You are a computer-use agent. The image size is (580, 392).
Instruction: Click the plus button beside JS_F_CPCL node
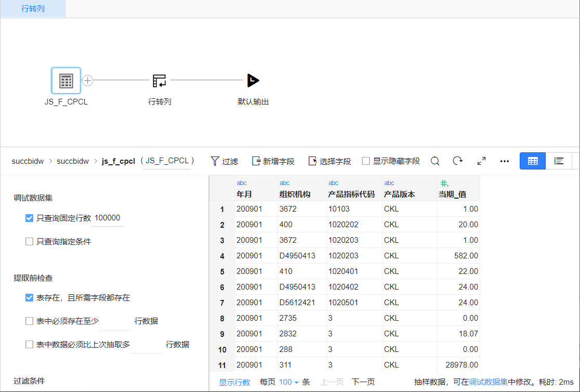88,81
